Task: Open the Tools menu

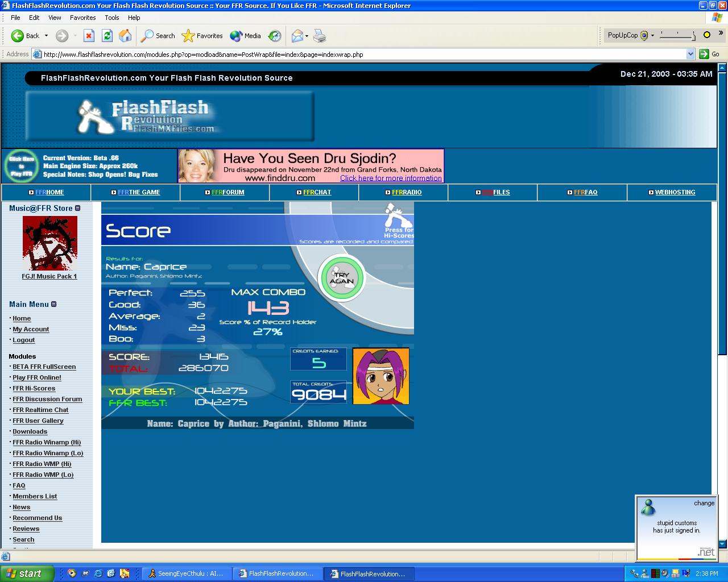Action: tap(112, 18)
